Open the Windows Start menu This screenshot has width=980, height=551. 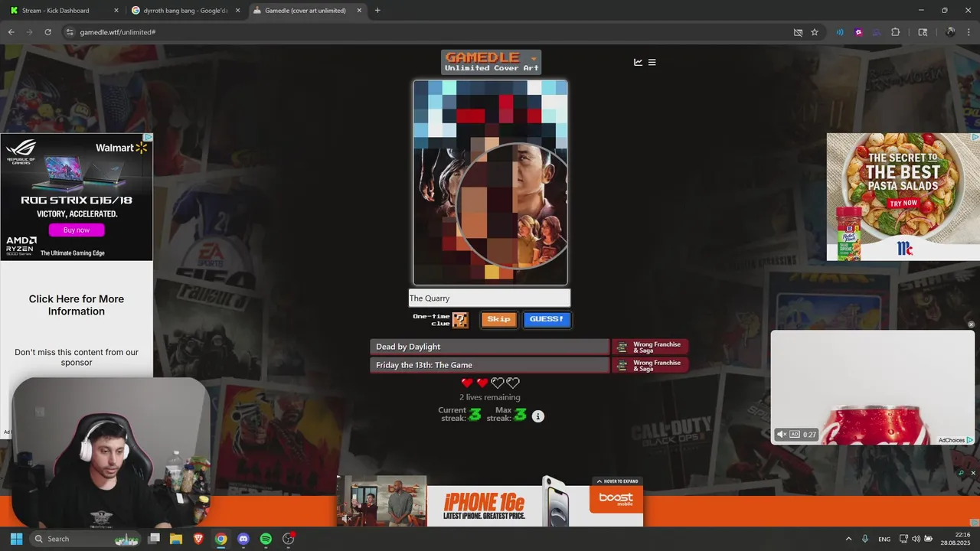point(16,539)
